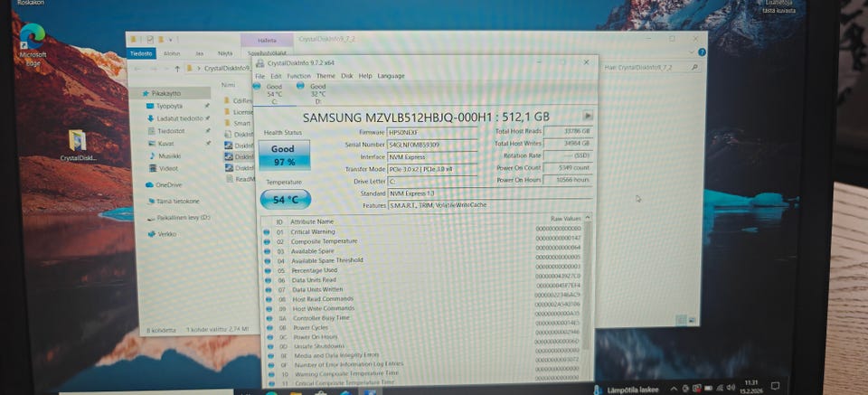Click the next disk arrow button
Viewport: 868px width, 395px height.
tap(588, 116)
